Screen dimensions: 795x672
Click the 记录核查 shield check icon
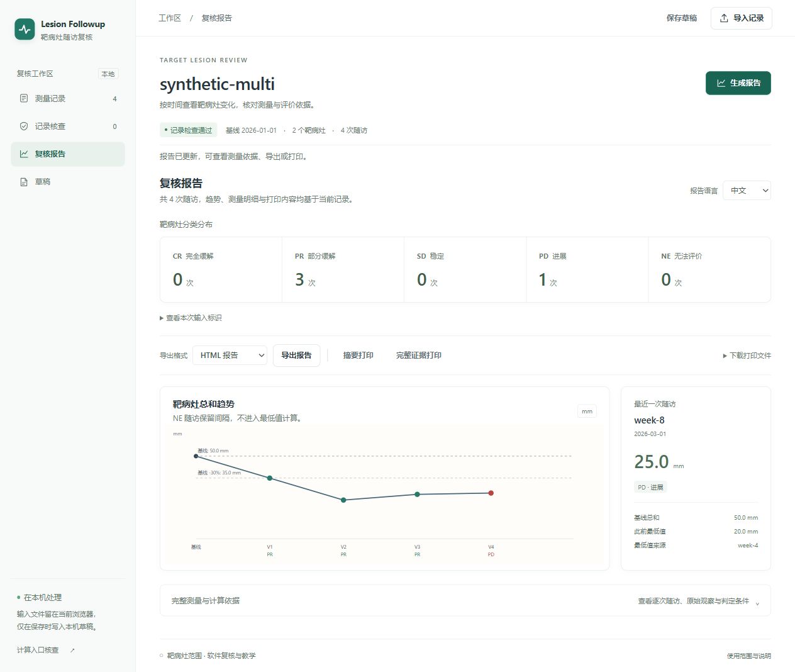click(24, 126)
